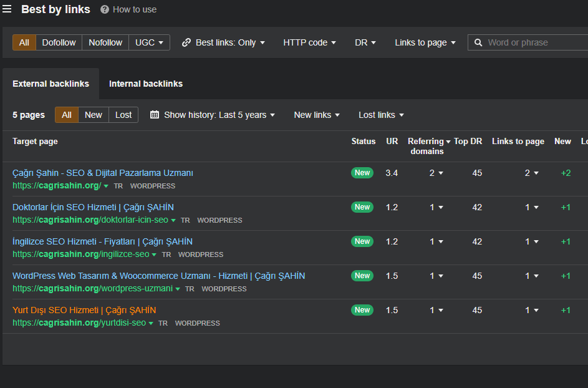Screen dimensions: 588x388
Task: Sort by Links to page column header
Action: [x=518, y=141]
